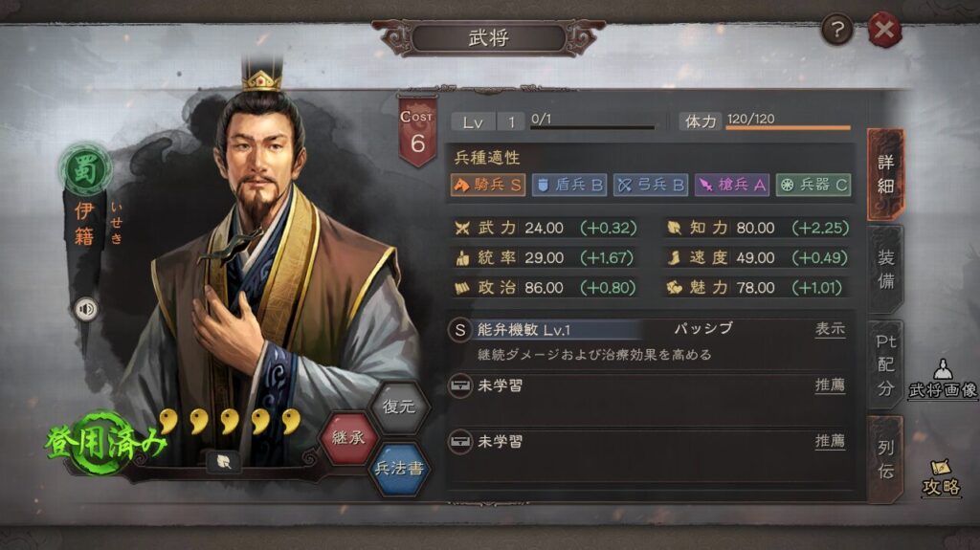Click the 復元 hexagon button
The height and width of the screenshot is (550, 980).
coord(399,407)
